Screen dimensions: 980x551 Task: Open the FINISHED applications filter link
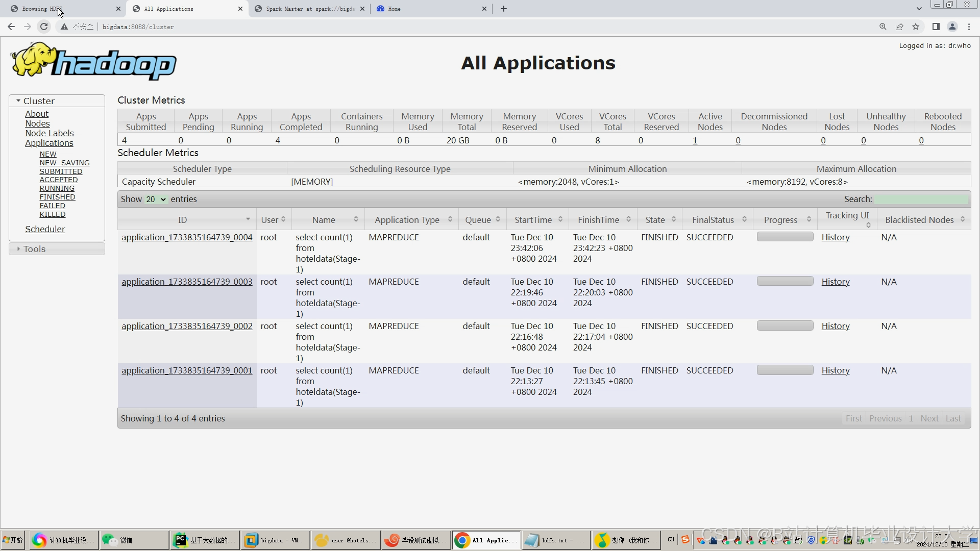tap(57, 197)
